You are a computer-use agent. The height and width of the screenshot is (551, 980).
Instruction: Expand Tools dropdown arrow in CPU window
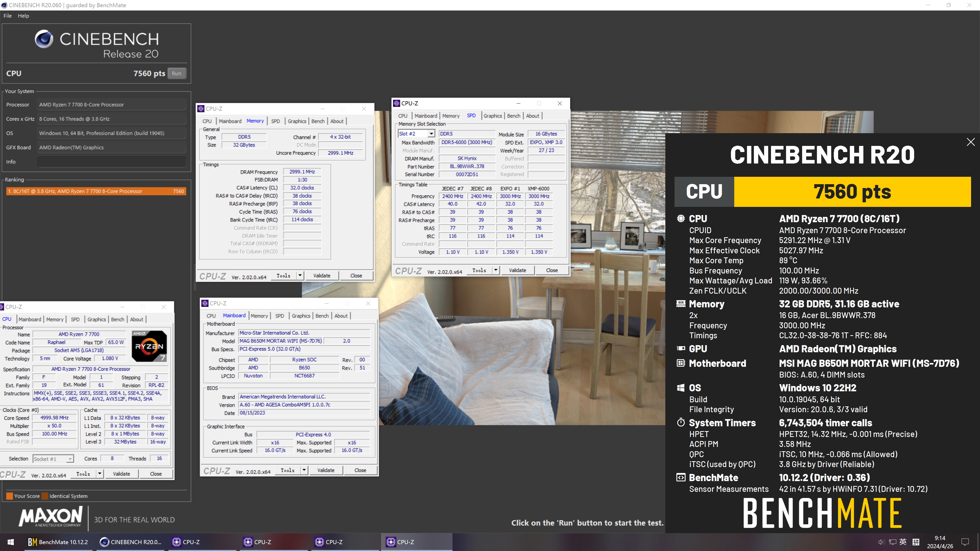(x=100, y=474)
